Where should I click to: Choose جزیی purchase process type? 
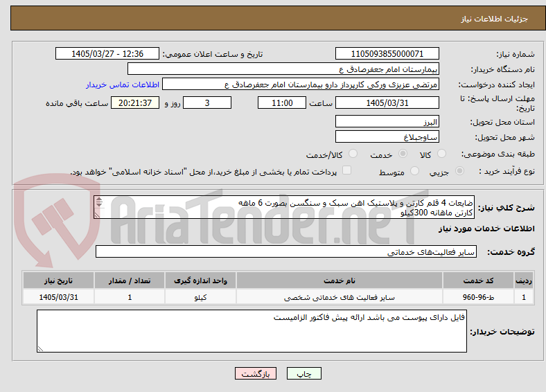click(459, 171)
